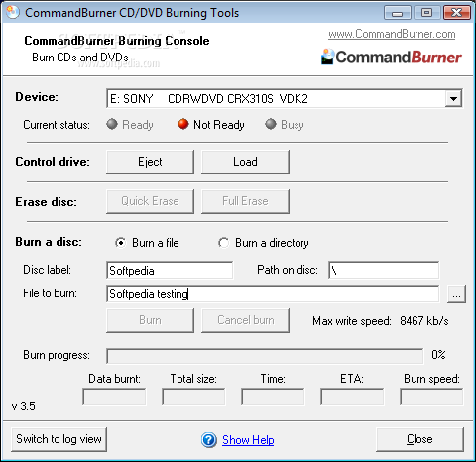Click the E: SONY CDRWDVD device combo box

point(285,98)
